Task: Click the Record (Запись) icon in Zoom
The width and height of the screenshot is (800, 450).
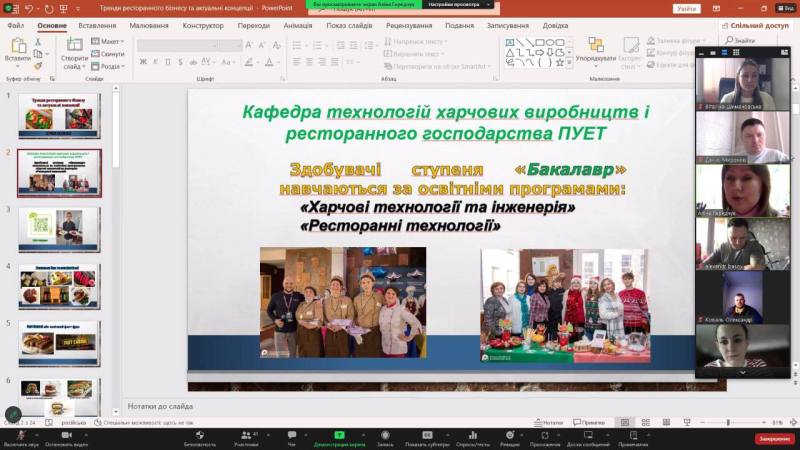Action: tap(385, 435)
